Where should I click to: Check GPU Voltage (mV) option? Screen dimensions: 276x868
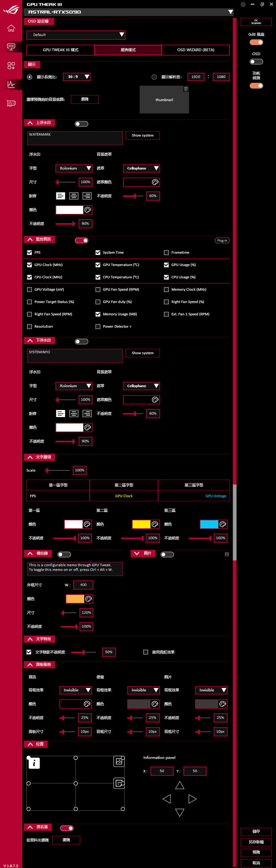click(29, 290)
